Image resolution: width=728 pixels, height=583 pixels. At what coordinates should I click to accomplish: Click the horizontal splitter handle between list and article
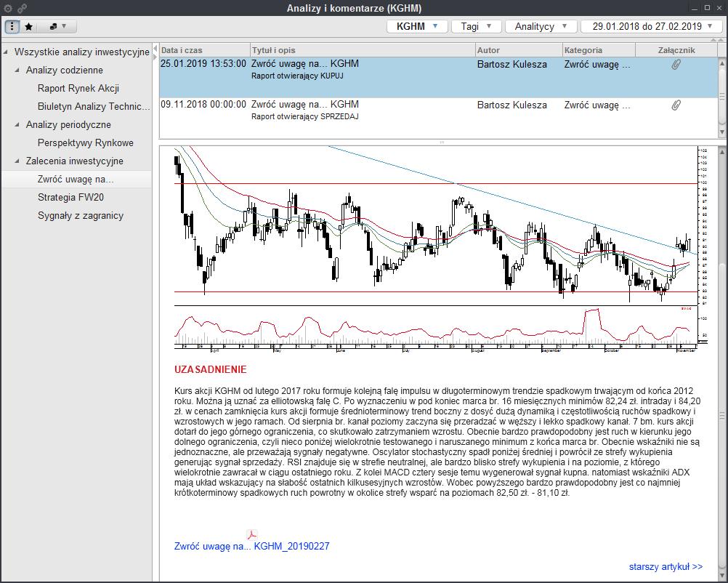tap(442, 142)
